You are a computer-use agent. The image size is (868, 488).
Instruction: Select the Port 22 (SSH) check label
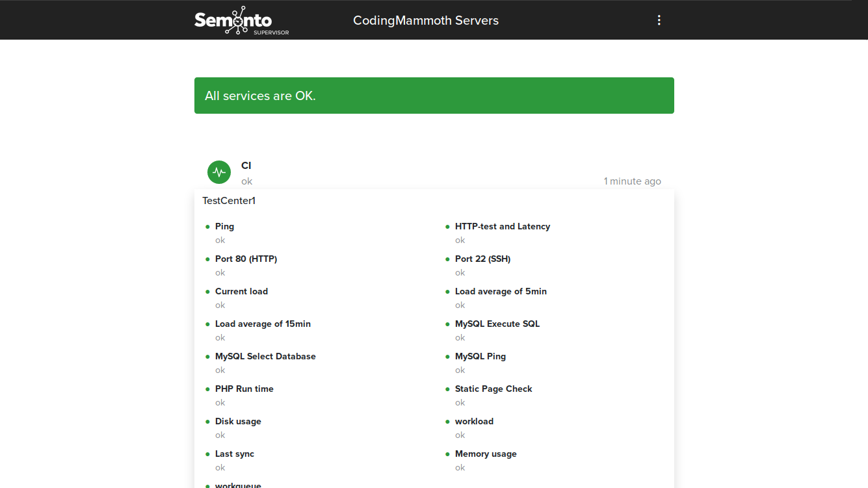click(x=482, y=259)
